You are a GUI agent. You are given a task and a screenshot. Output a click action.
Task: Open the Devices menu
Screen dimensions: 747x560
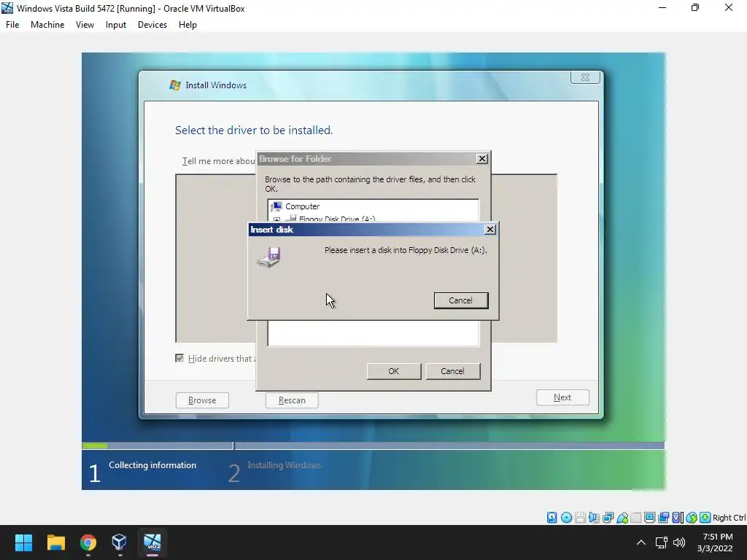tap(152, 25)
